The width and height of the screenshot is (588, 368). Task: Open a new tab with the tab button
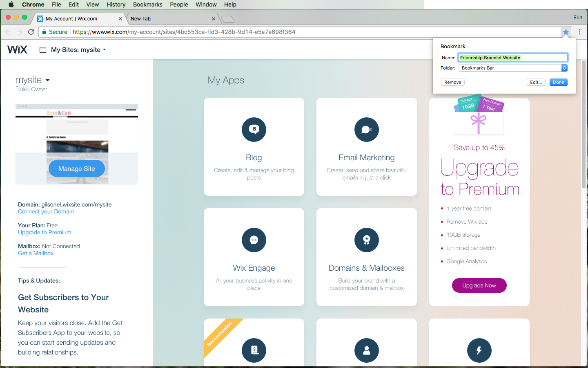(x=227, y=19)
